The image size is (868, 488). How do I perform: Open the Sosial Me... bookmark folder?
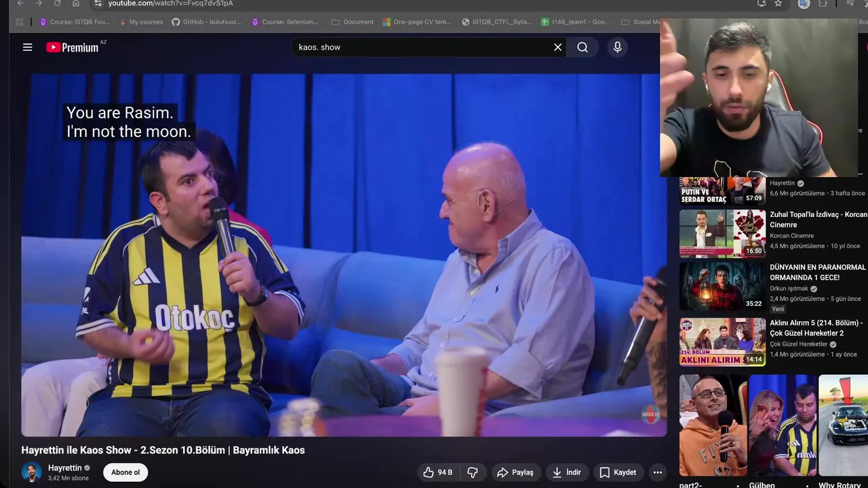pyautogui.click(x=640, y=22)
